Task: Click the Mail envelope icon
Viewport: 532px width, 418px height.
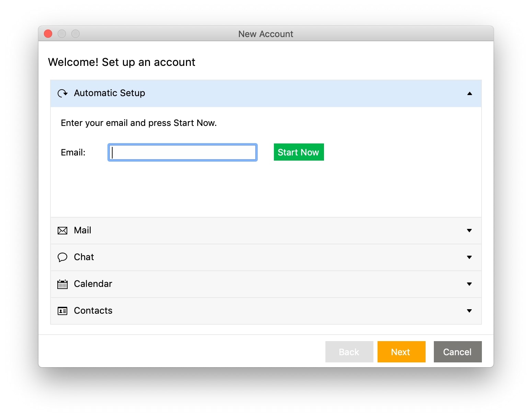Action: click(x=62, y=231)
